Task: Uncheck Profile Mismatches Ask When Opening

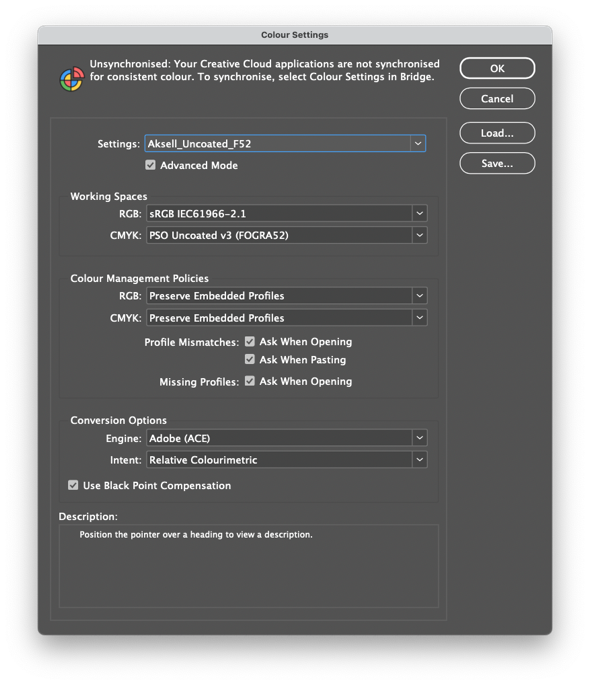Action: [250, 342]
